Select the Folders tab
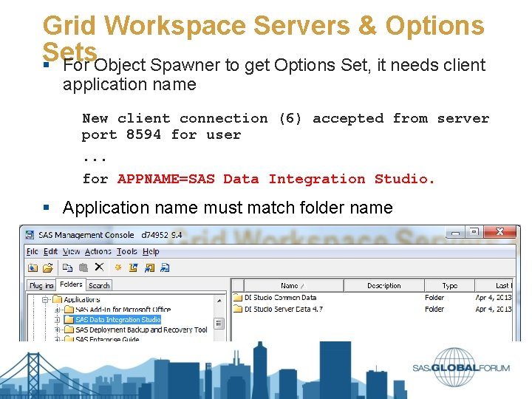Image resolution: width=532 pixels, height=399 pixels. click(x=71, y=284)
